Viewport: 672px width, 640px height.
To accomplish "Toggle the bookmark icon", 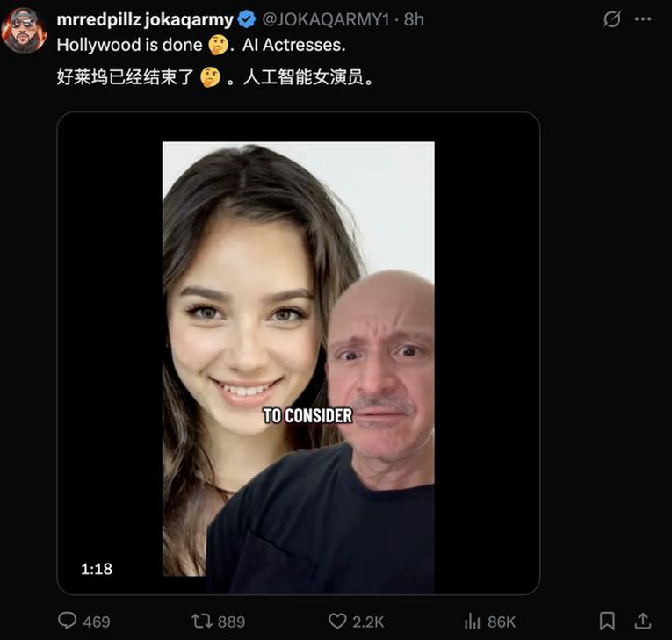I will [x=607, y=621].
